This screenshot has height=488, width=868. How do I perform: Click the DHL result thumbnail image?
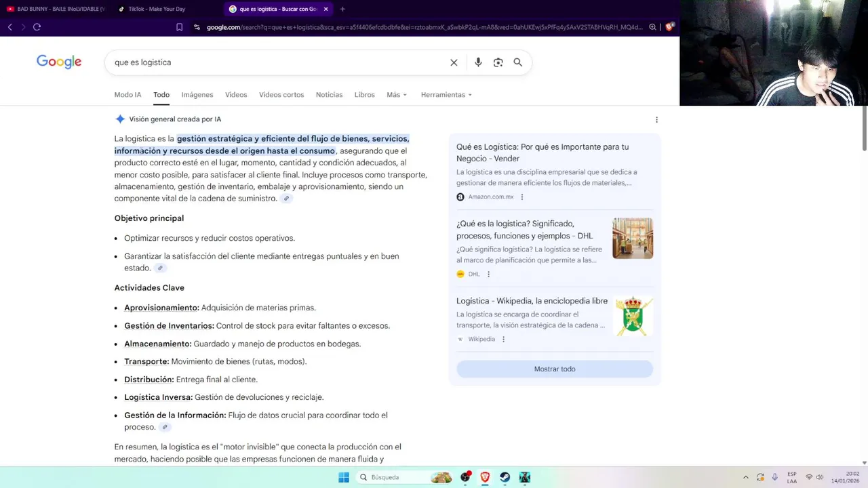(x=633, y=238)
